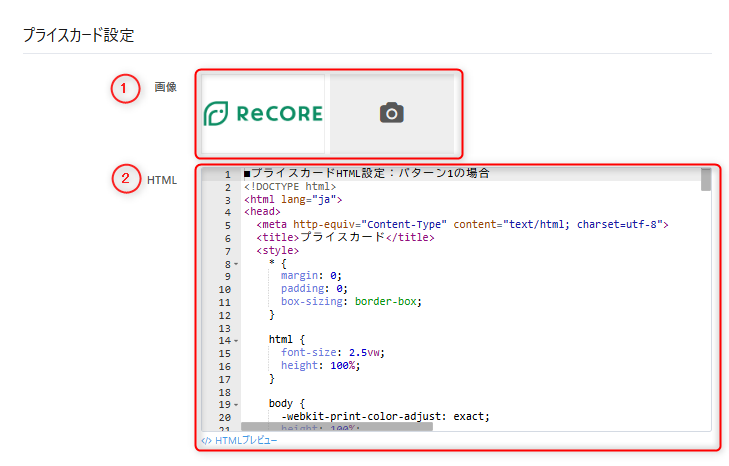
Task: Click the height: 100%; line 16
Action: tap(320, 366)
